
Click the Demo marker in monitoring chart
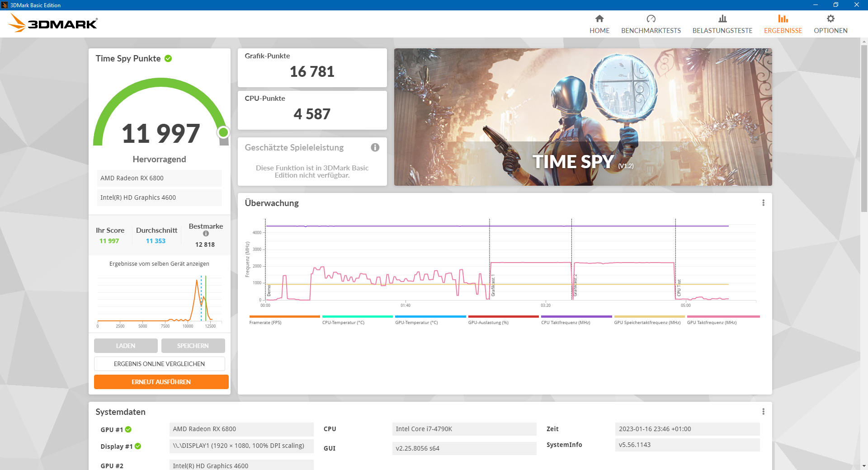click(x=269, y=290)
